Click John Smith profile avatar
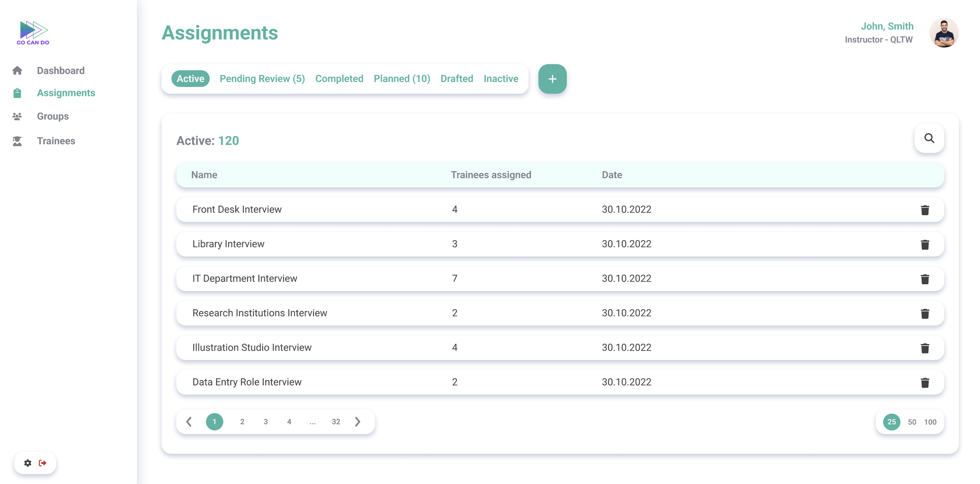Screen dimensions: 980x484 pos(944,33)
